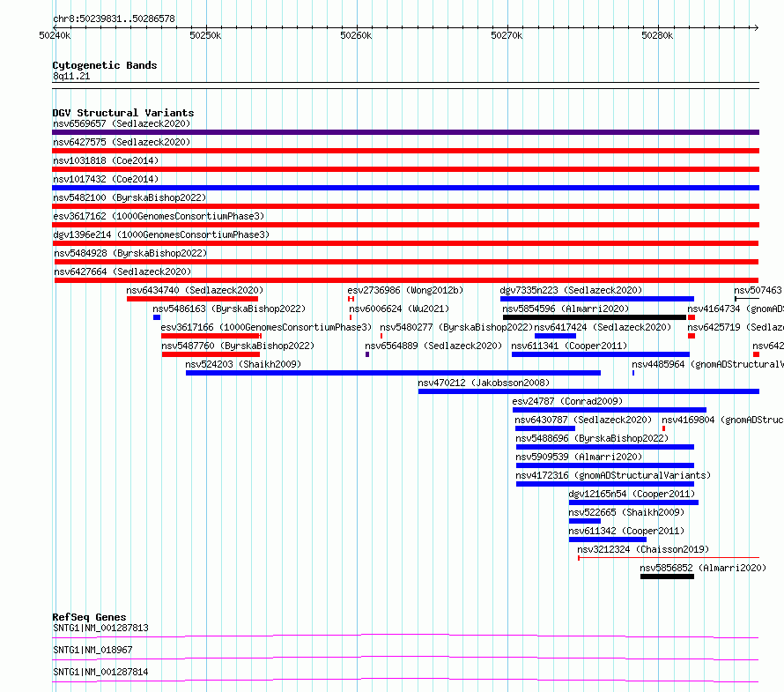Select nsv470212 (Jakobsson2008) label
This screenshot has width=784, height=692.
click(484, 383)
